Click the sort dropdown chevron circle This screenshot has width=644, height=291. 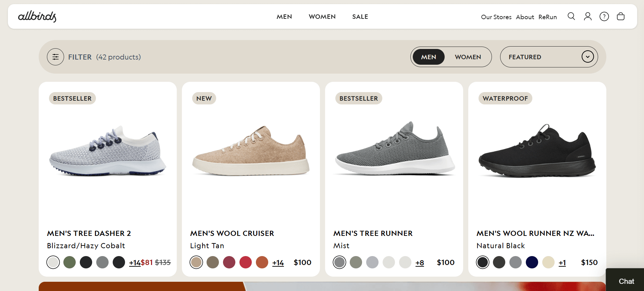[588, 57]
